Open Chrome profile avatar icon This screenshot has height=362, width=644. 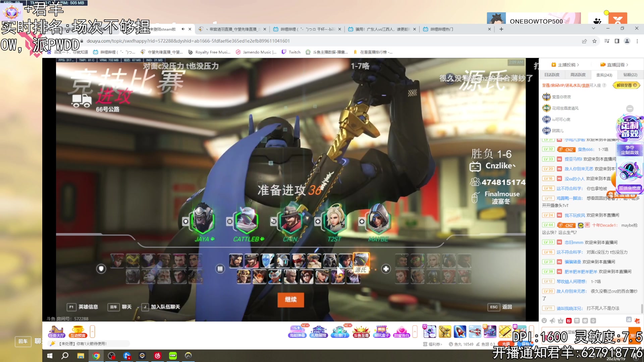pos(627,41)
